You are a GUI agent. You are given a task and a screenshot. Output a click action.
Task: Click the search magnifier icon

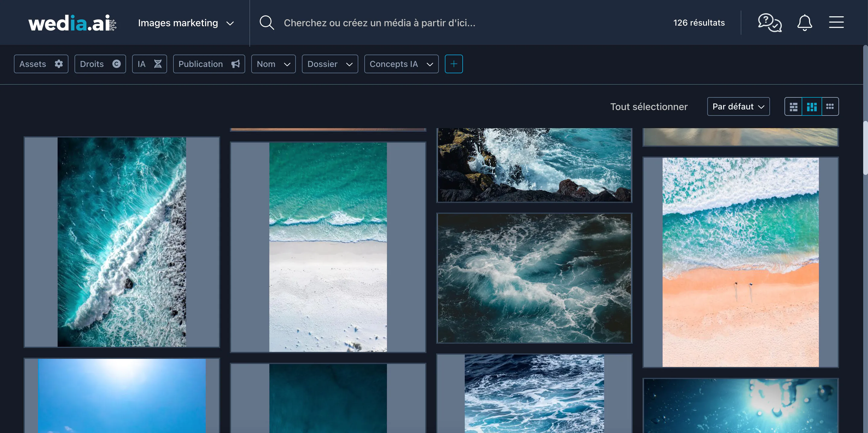tap(267, 23)
